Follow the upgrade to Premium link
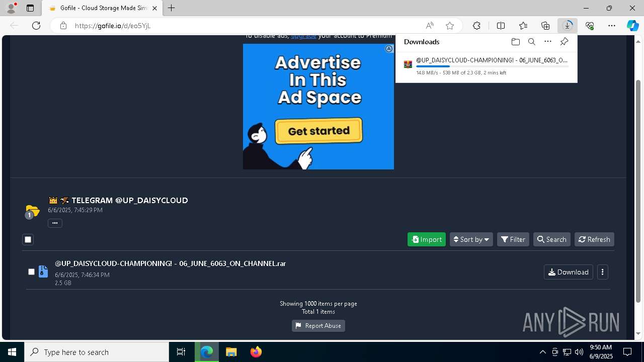Viewport: 644px width, 362px height. point(304,36)
